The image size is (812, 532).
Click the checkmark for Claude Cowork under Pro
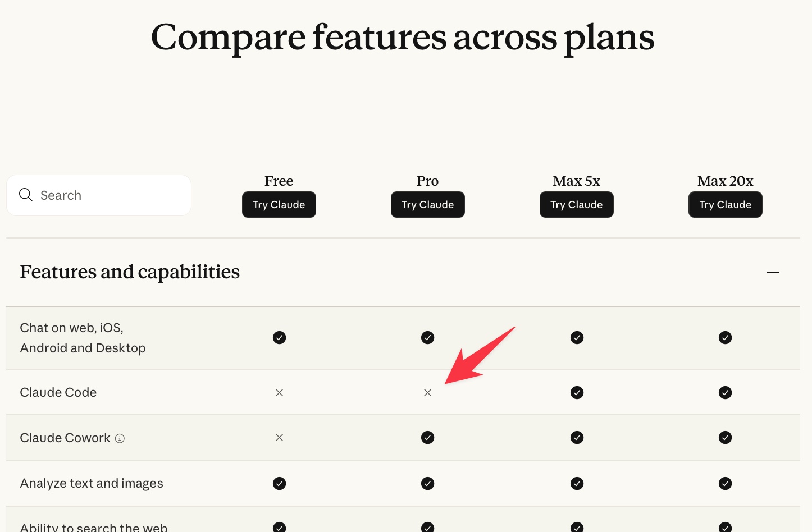[x=427, y=438]
